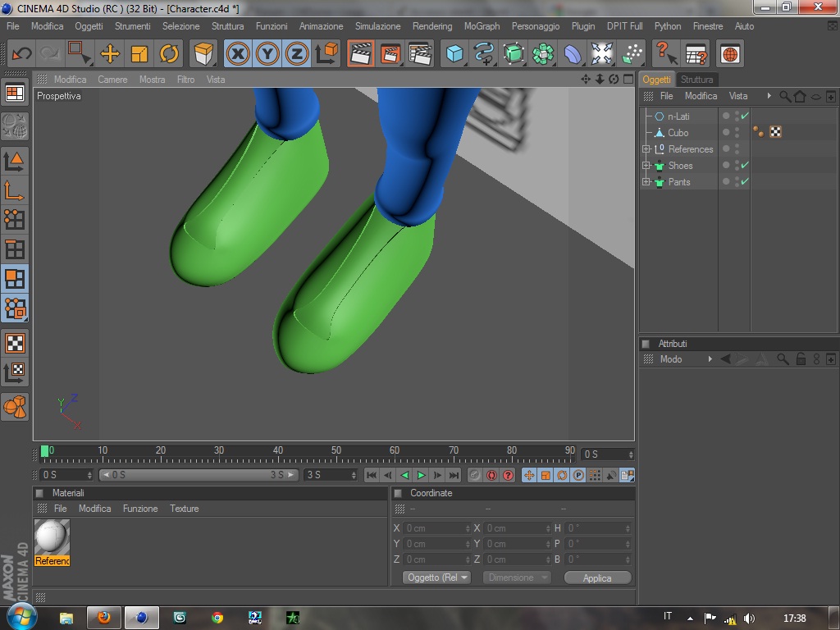Toggle the green checkmark for Shoes
The image size is (840, 630).
[x=745, y=166]
